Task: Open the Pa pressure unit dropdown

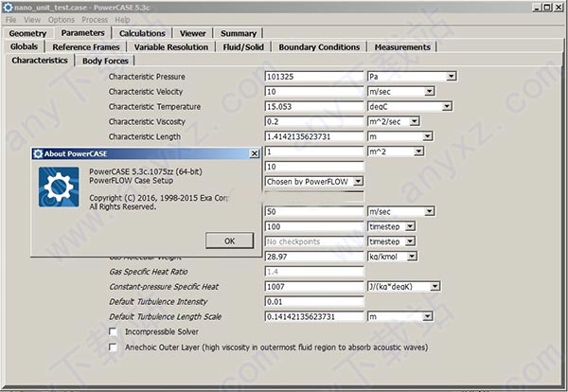Action: click(451, 77)
